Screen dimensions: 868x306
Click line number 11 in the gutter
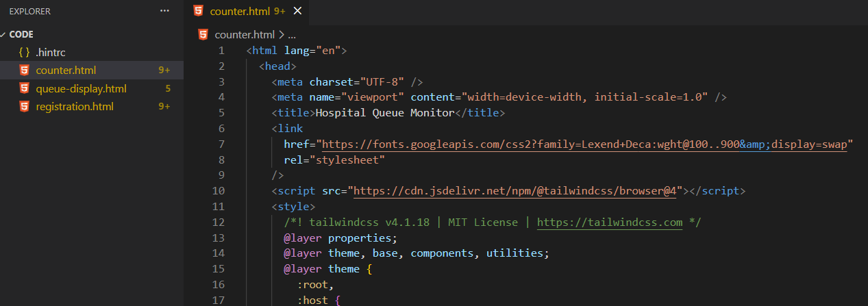pos(219,207)
